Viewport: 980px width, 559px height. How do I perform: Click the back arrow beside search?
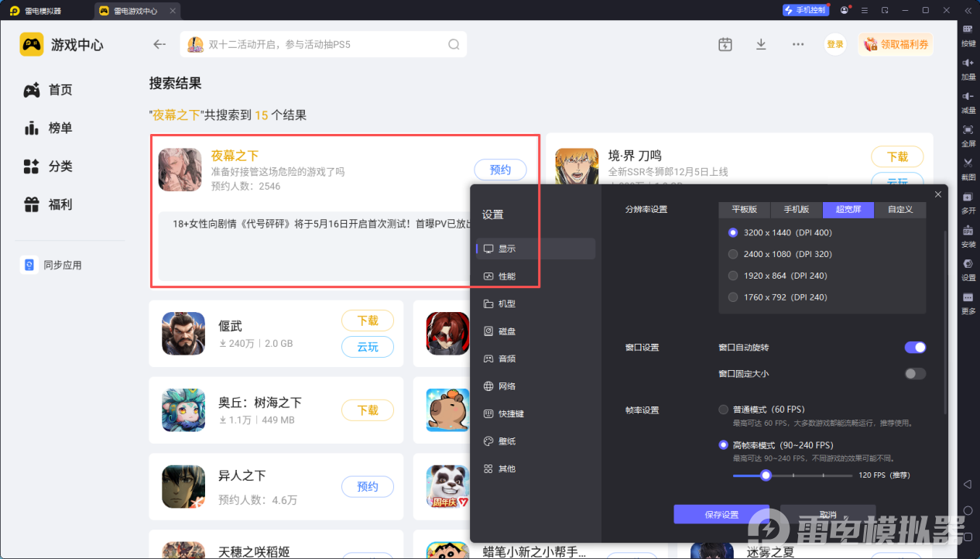[x=159, y=44]
